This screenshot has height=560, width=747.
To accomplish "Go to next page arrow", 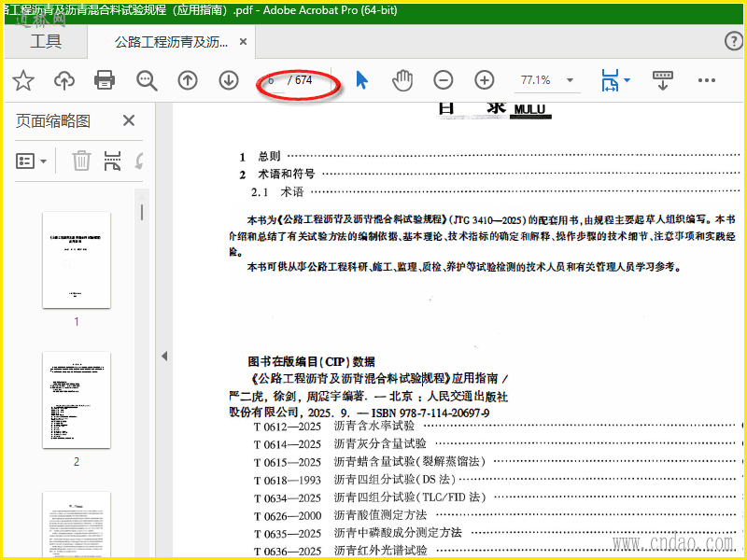I will [x=229, y=80].
